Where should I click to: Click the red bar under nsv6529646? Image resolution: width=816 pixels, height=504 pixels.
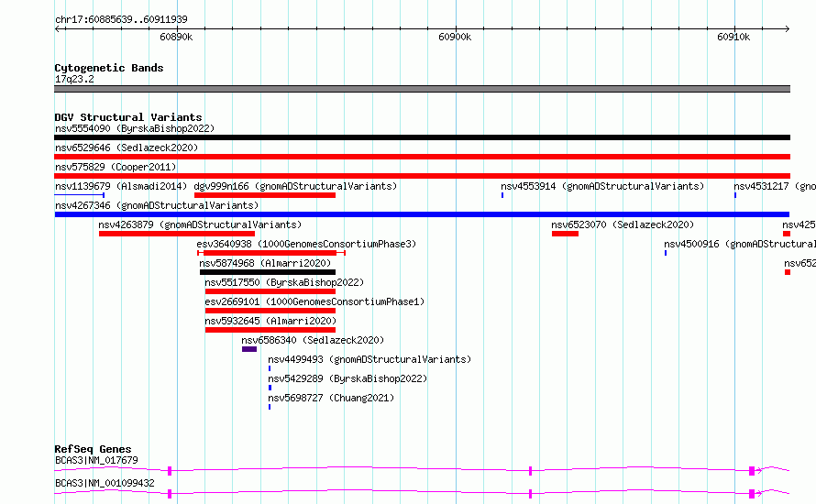pos(422,157)
